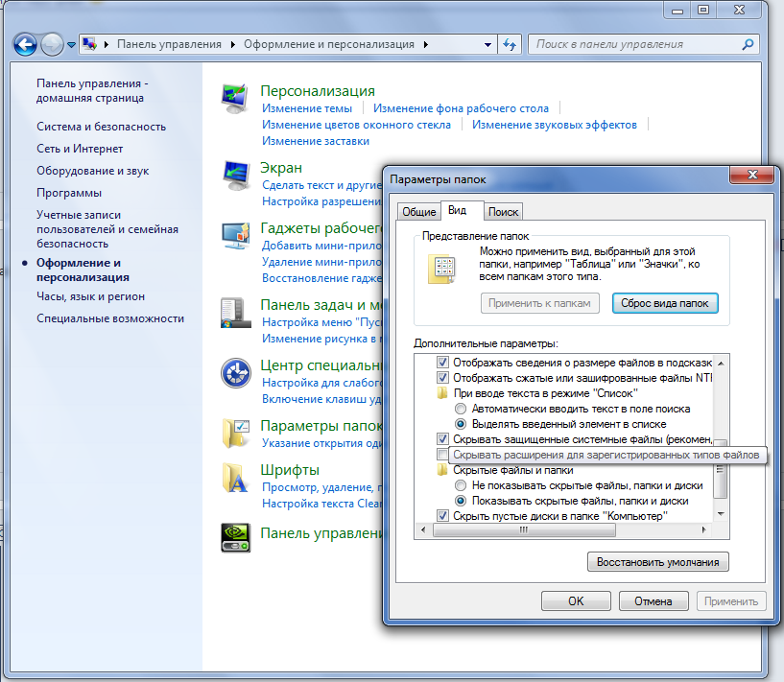
Task: Click the control panel search field
Action: pyautogui.click(x=633, y=44)
